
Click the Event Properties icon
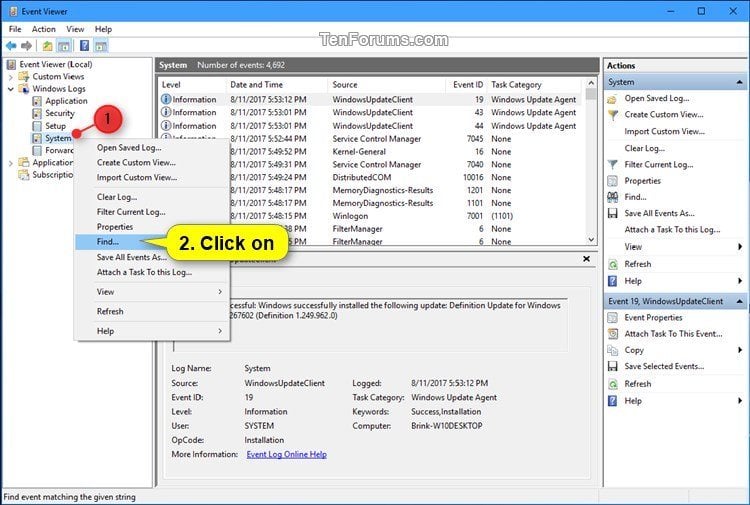coord(613,318)
